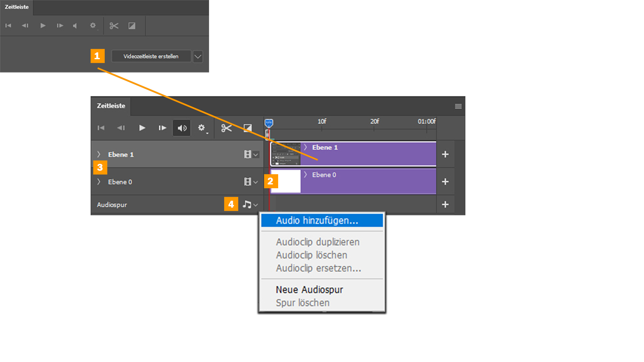Open the Zeitleiste panel flyout menu
Viewport: 644px width, 362px height.
458,106
